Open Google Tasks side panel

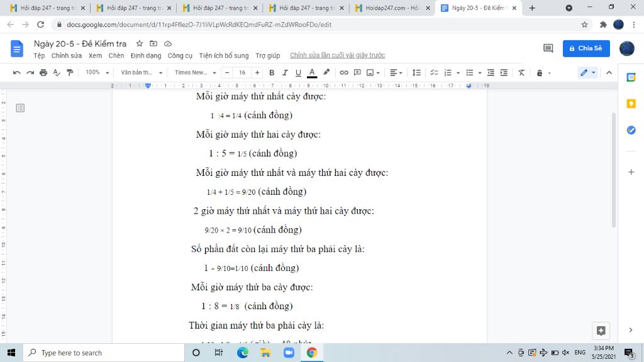tap(631, 130)
